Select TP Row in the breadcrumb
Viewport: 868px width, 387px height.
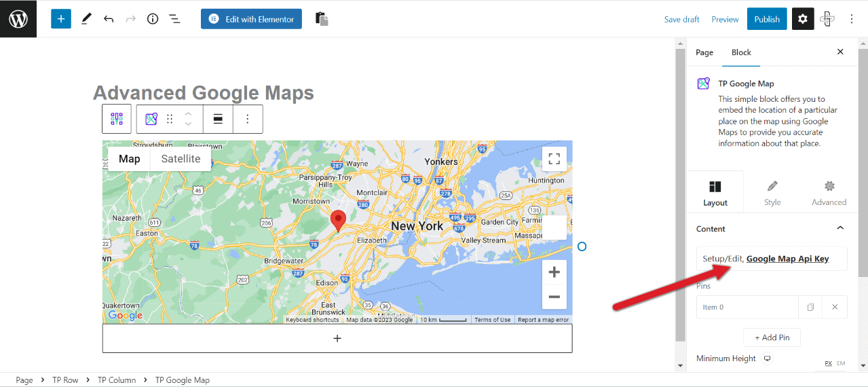tap(66, 380)
